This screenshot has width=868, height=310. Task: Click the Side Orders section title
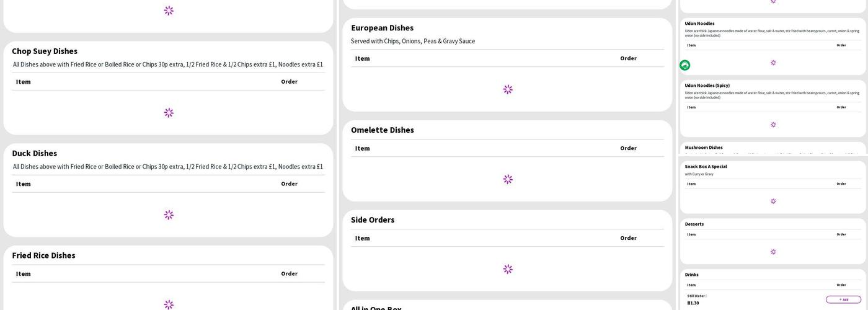pyautogui.click(x=373, y=220)
